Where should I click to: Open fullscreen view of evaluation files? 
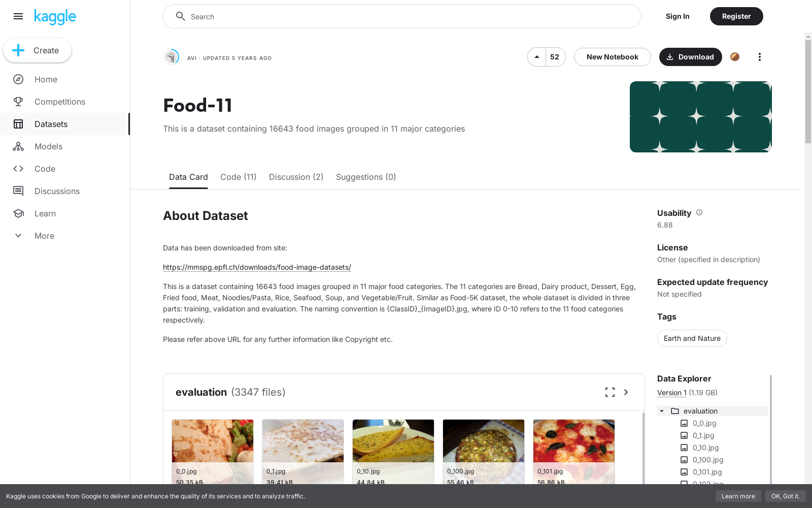pyautogui.click(x=610, y=392)
